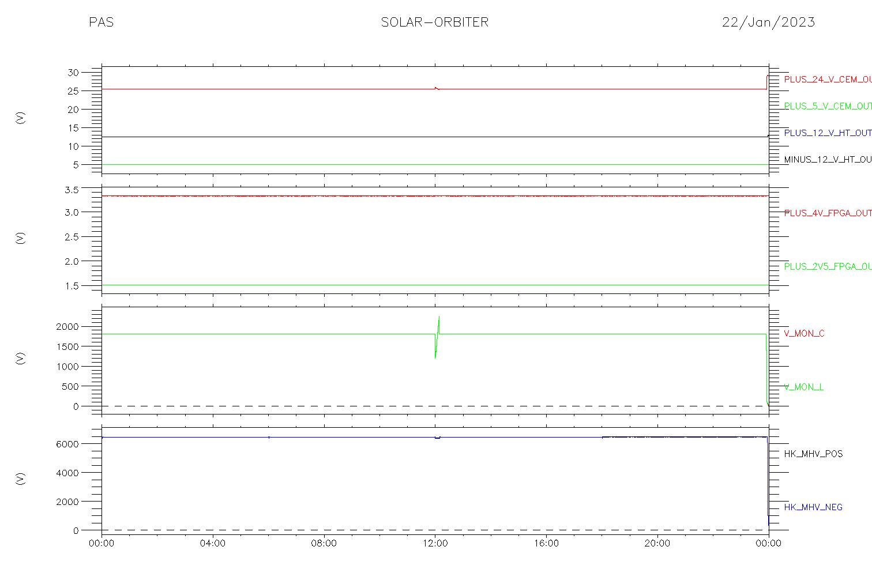Click the SOLAR-ORBITER heading

tap(435, 22)
